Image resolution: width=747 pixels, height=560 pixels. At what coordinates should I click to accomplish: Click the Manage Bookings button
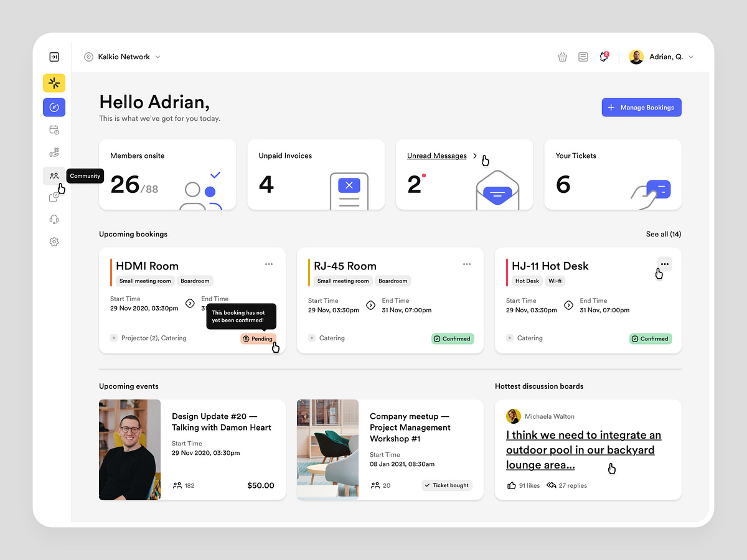tap(641, 107)
